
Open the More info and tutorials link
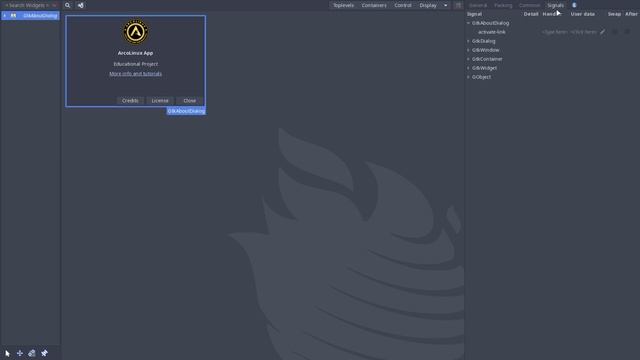pos(136,74)
